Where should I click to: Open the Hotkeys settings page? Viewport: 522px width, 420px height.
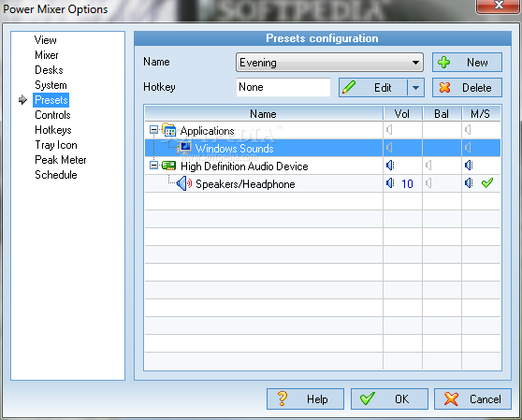click(x=53, y=130)
